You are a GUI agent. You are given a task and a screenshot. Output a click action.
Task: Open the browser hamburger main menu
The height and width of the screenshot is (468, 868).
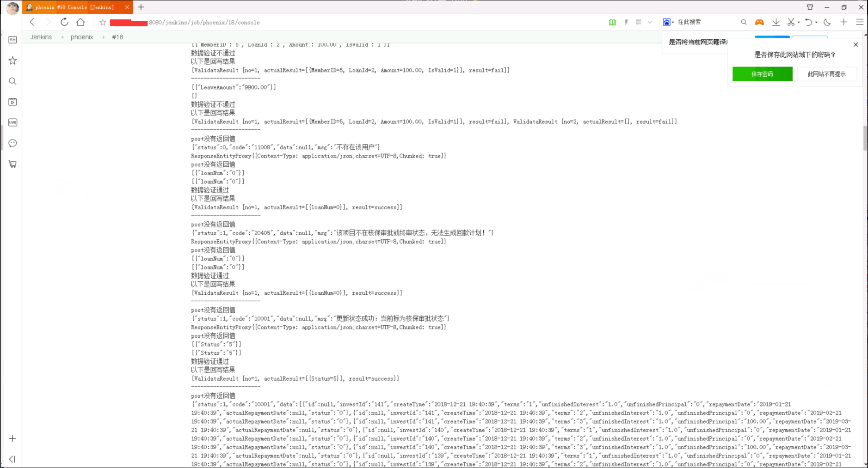click(x=860, y=22)
